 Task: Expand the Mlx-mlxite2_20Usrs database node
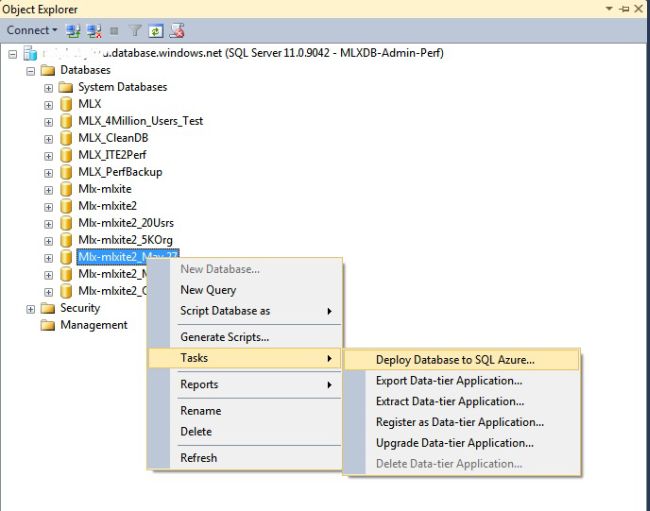49,224
